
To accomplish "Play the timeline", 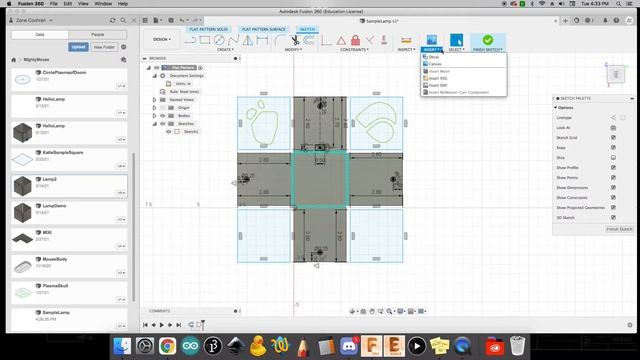I will [162, 325].
